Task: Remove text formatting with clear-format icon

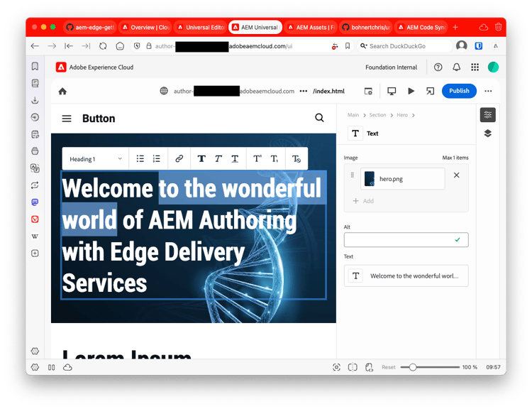Action: point(297,158)
